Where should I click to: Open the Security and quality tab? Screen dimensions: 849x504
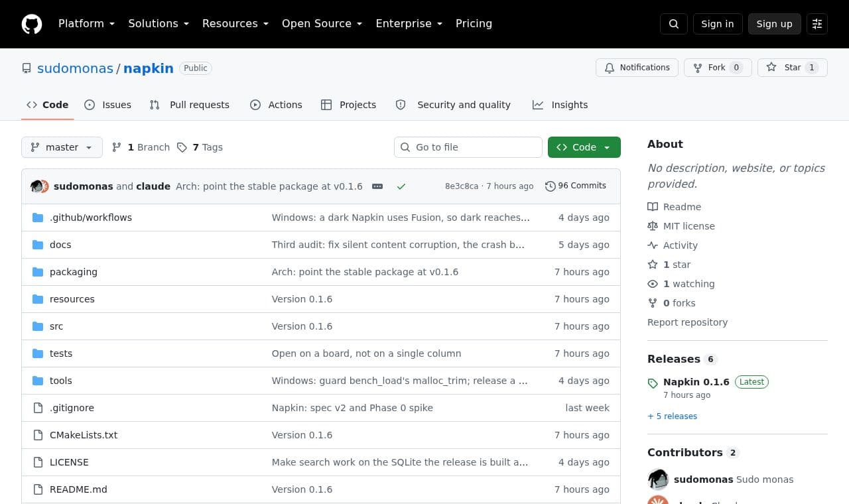click(x=454, y=105)
